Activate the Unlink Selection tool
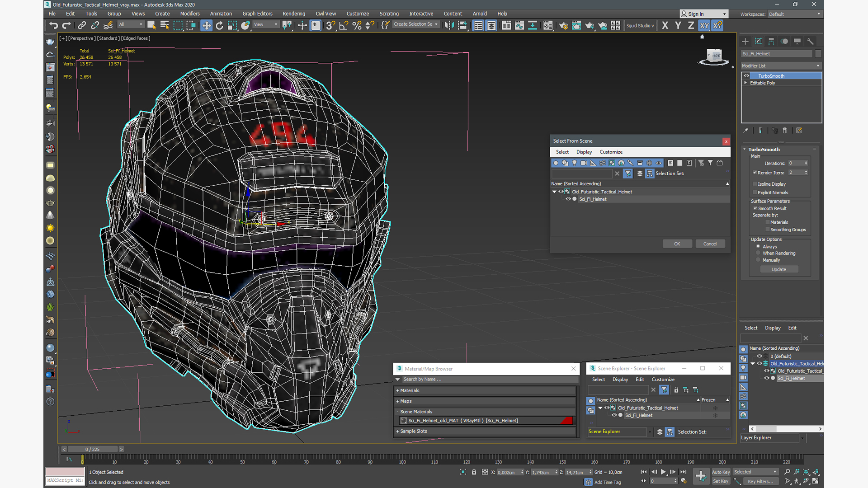The height and width of the screenshot is (488, 868). pyautogui.click(x=95, y=25)
